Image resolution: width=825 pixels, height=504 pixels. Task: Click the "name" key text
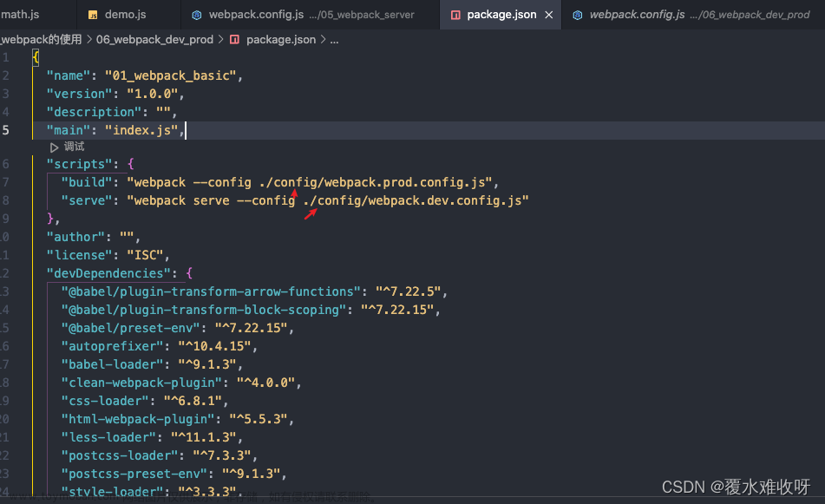(x=69, y=75)
